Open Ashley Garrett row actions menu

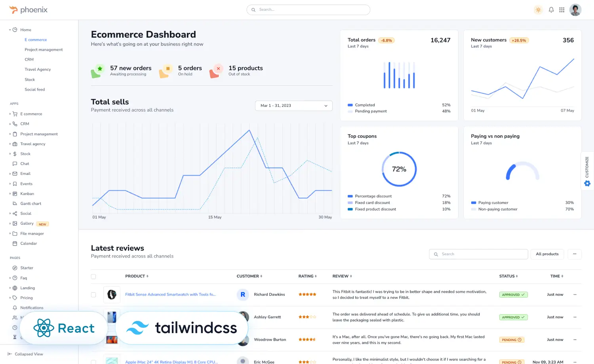[575, 317]
